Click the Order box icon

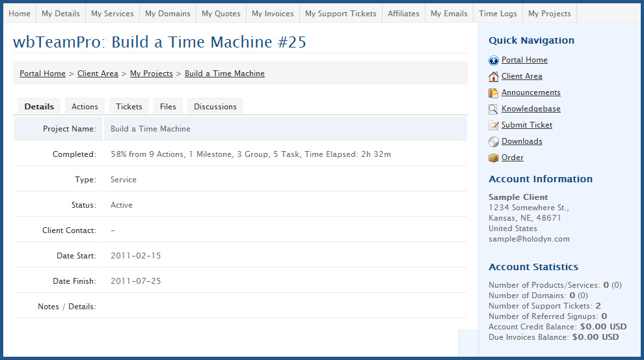click(x=493, y=158)
